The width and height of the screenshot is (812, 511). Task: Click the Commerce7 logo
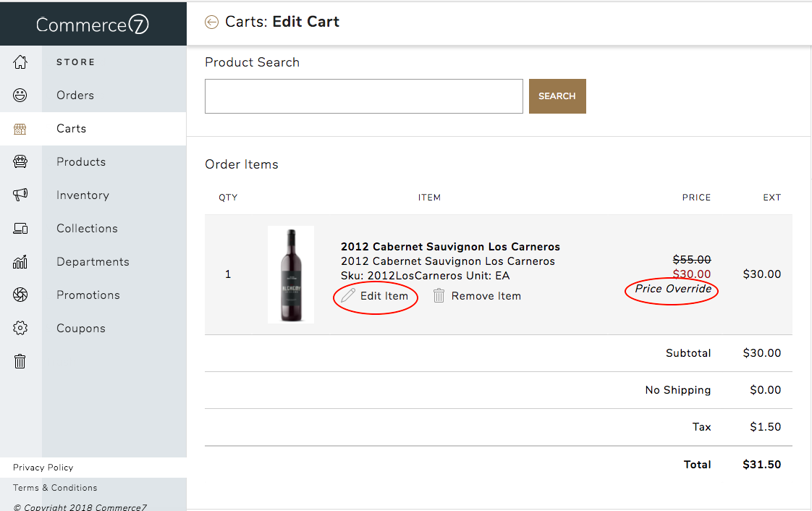coord(93,24)
